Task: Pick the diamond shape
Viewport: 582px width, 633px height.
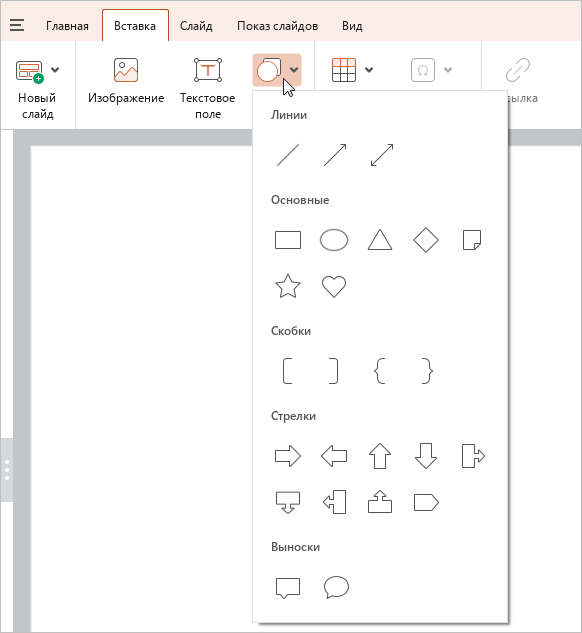Action: (426, 240)
